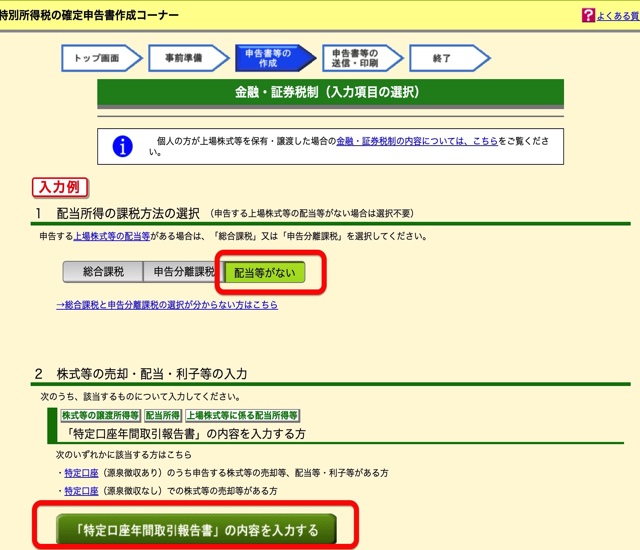Go to the トップ画面 step
Screen dimensions: 640x550
pyautogui.click(x=96, y=59)
